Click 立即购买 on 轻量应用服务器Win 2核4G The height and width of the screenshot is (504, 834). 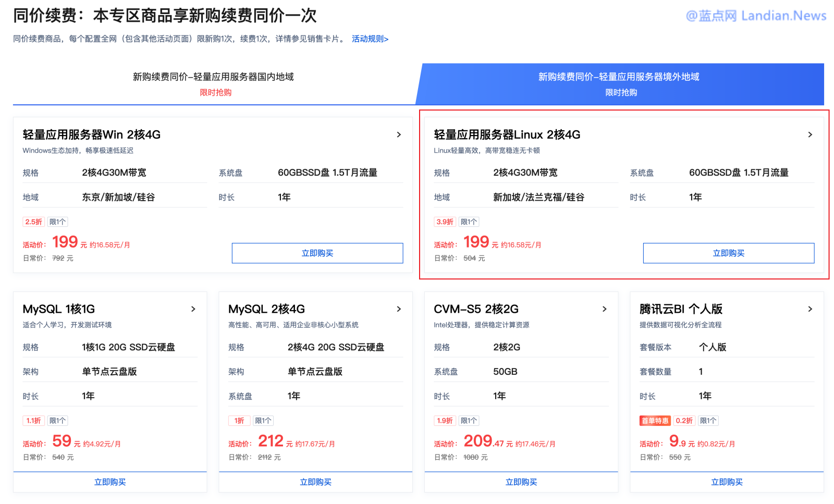(317, 253)
